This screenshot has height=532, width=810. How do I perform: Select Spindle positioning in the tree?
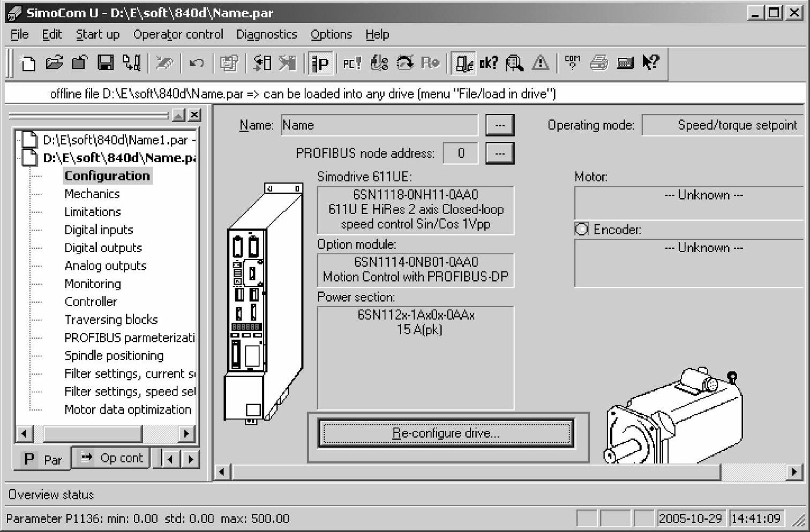click(x=114, y=355)
